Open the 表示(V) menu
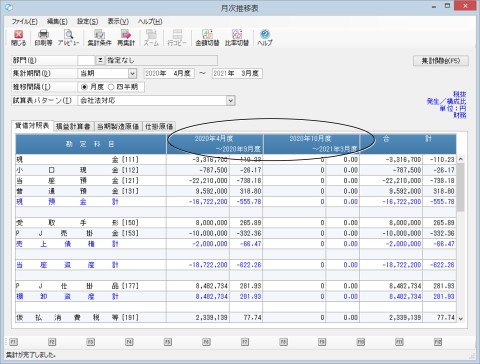Screen dimensions: 480x364 tap(118, 21)
